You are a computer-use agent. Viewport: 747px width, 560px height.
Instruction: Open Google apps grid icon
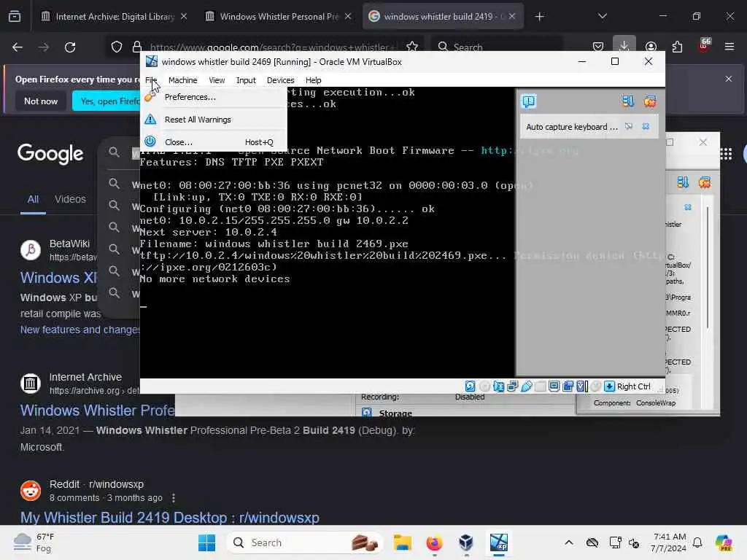(x=726, y=154)
